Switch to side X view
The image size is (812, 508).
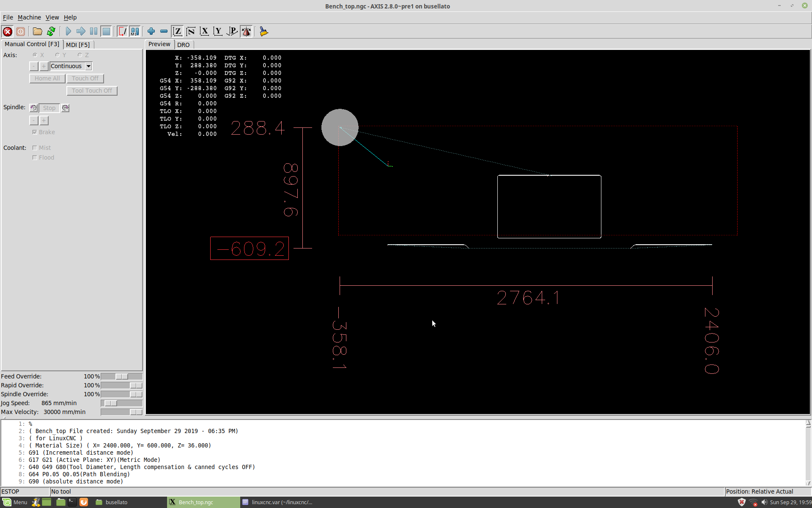204,31
